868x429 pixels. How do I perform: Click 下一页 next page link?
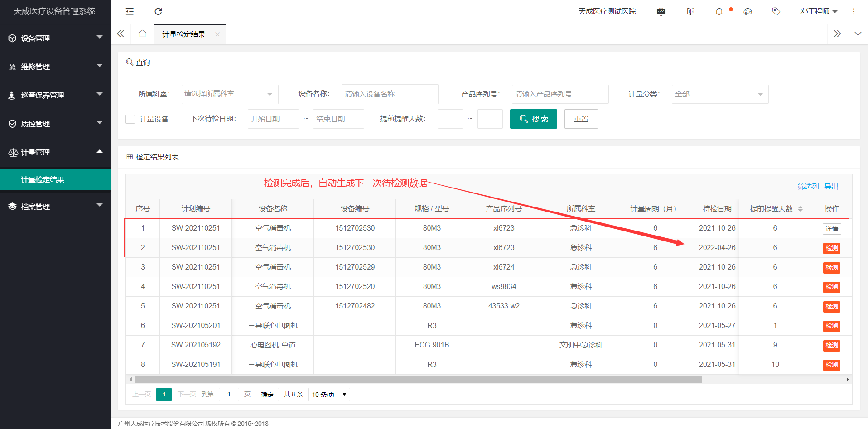click(187, 395)
